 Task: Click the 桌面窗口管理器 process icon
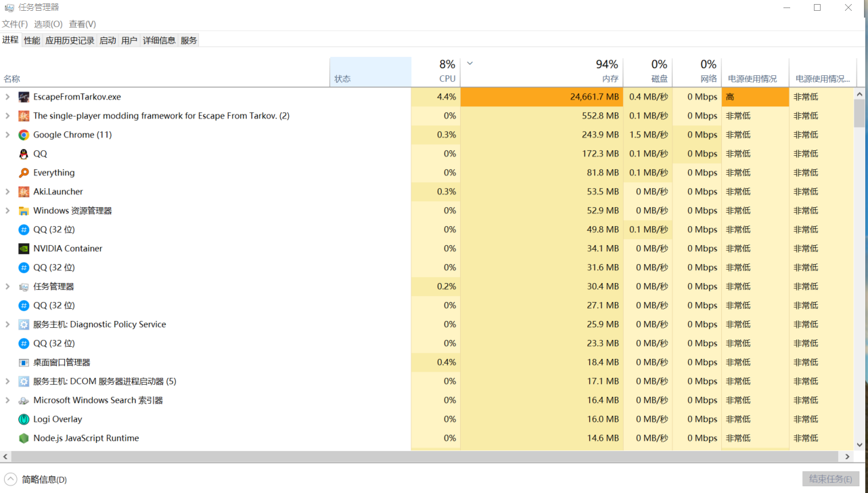[x=24, y=362]
